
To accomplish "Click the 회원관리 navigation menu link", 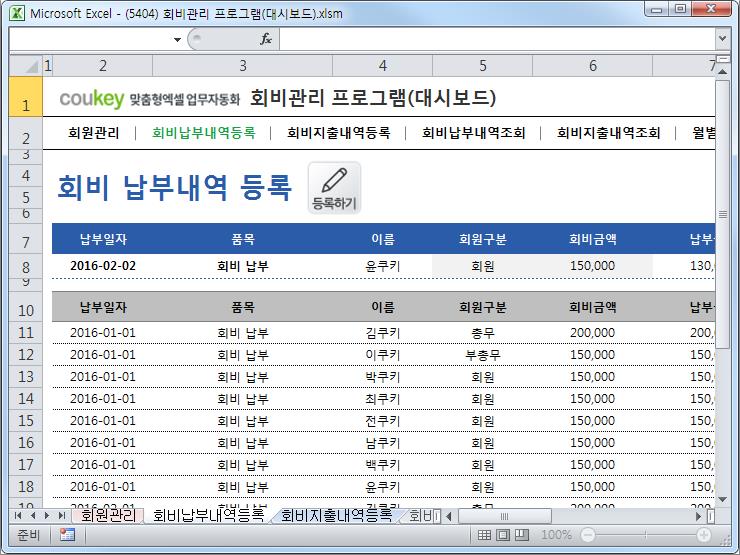I will (x=93, y=133).
